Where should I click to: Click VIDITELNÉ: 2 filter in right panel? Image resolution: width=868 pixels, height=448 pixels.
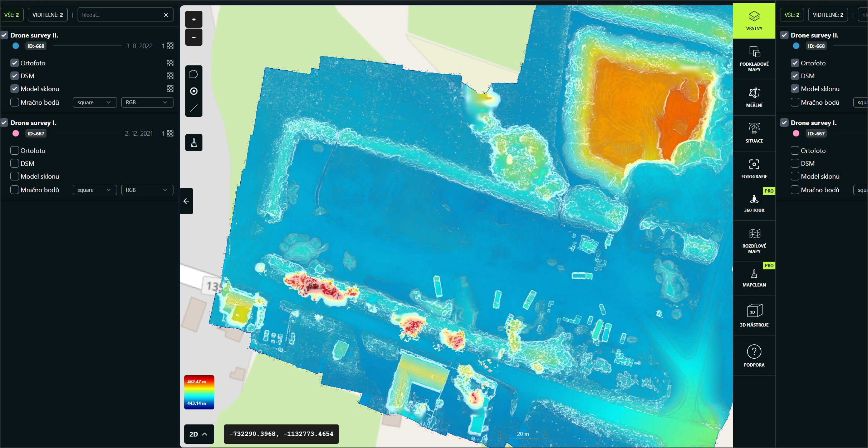pyautogui.click(x=828, y=15)
